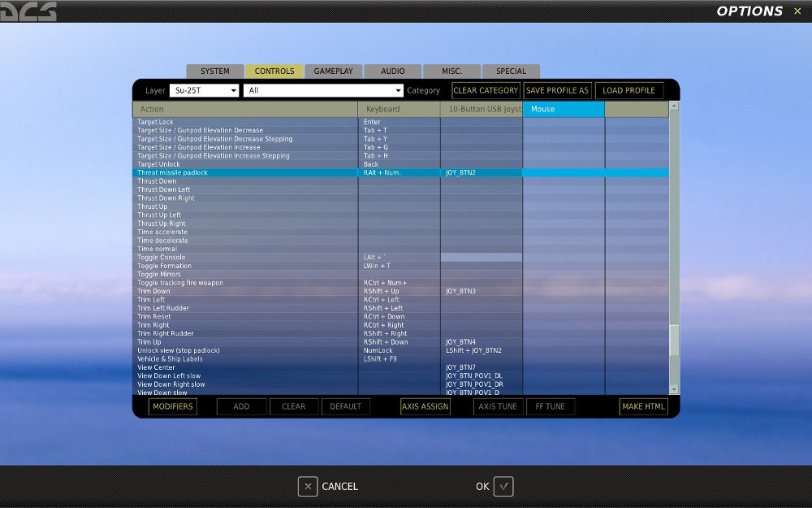Click highlighted joystick cell for Toggle Console
The height and width of the screenshot is (508, 812).
pos(482,257)
